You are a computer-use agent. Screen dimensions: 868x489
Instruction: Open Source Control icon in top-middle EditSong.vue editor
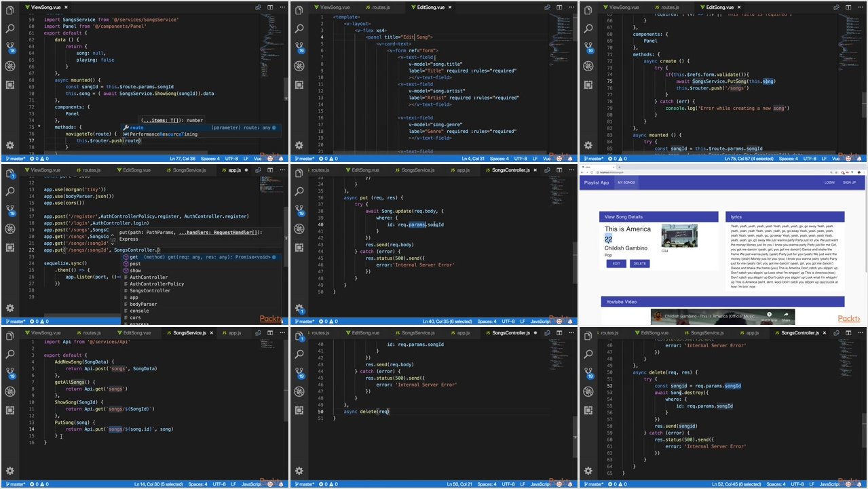299,47
